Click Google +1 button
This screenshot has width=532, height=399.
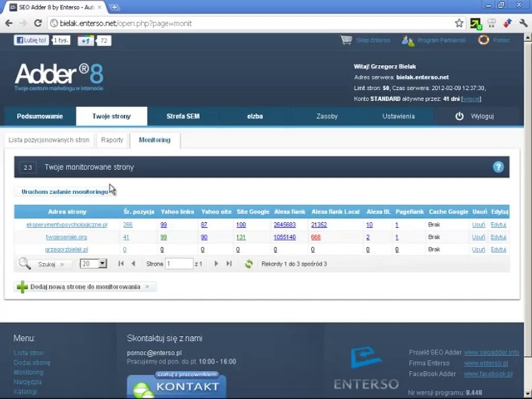click(85, 40)
